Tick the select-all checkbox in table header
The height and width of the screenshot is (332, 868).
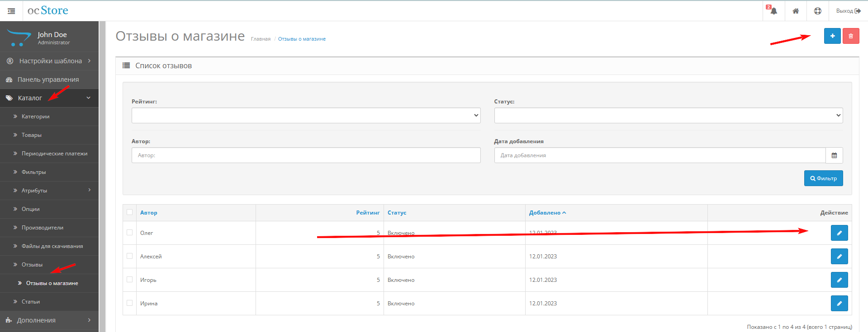[x=130, y=212]
